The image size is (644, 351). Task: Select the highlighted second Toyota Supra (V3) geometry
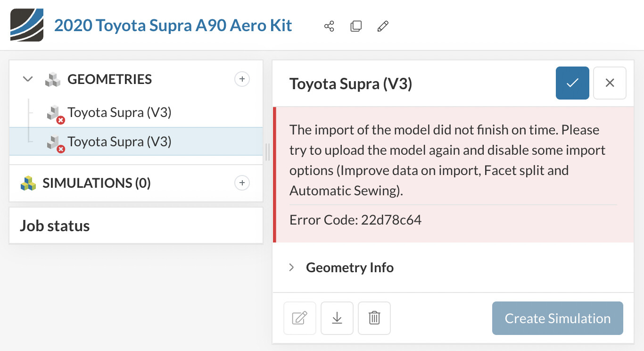(x=136, y=142)
